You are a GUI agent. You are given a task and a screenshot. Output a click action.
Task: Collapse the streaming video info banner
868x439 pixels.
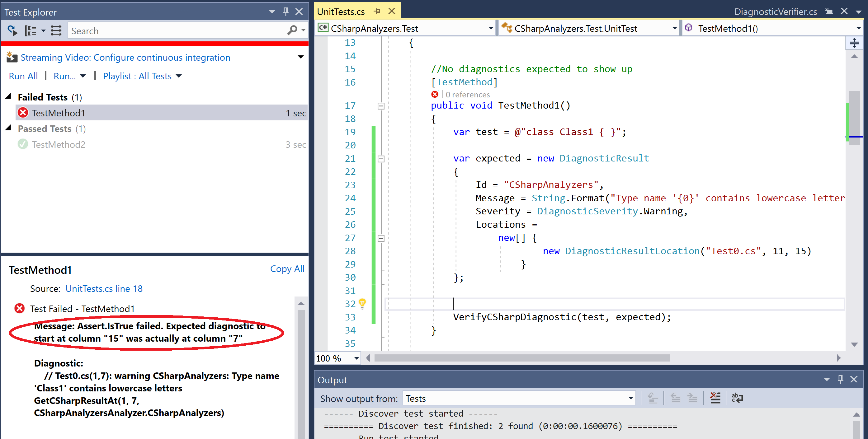(x=300, y=57)
